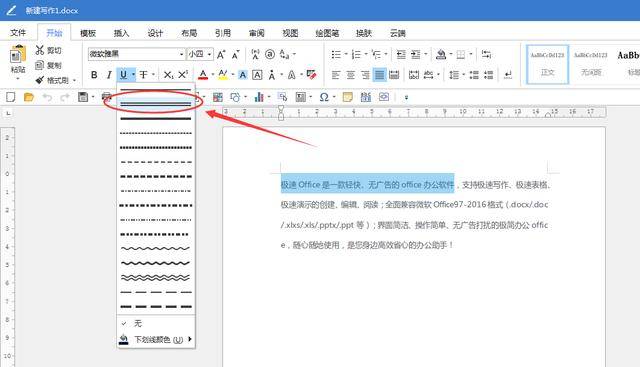
Task: Click the Cut scissors icon
Action: pyautogui.click(x=40, y=50)
